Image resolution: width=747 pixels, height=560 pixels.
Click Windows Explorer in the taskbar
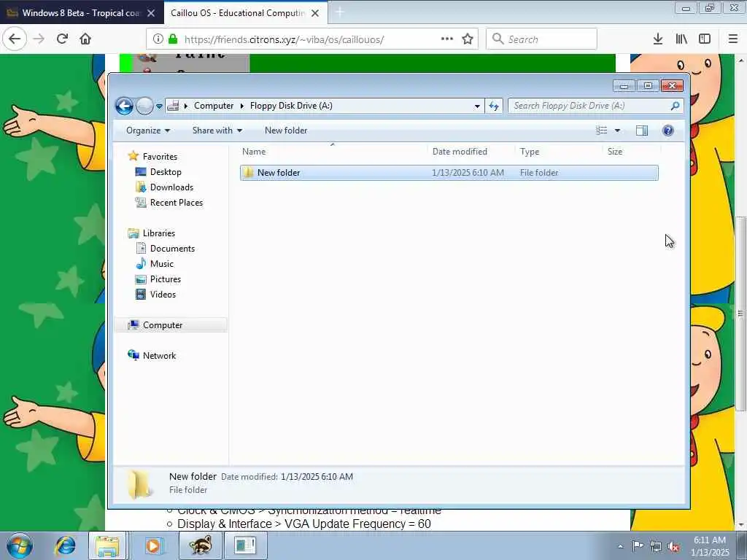(x=108, y=545)
